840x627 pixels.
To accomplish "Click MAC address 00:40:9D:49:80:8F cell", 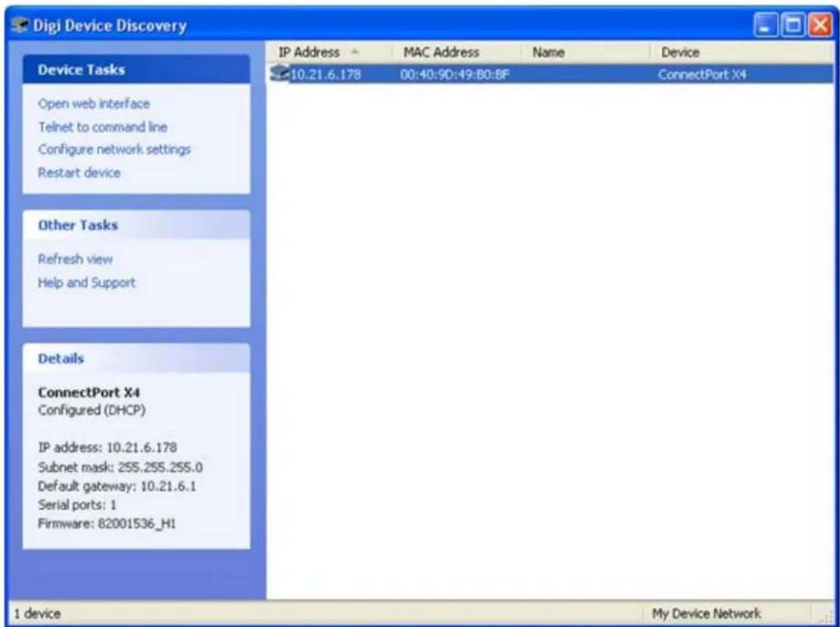I will click(x=454, y=74).
